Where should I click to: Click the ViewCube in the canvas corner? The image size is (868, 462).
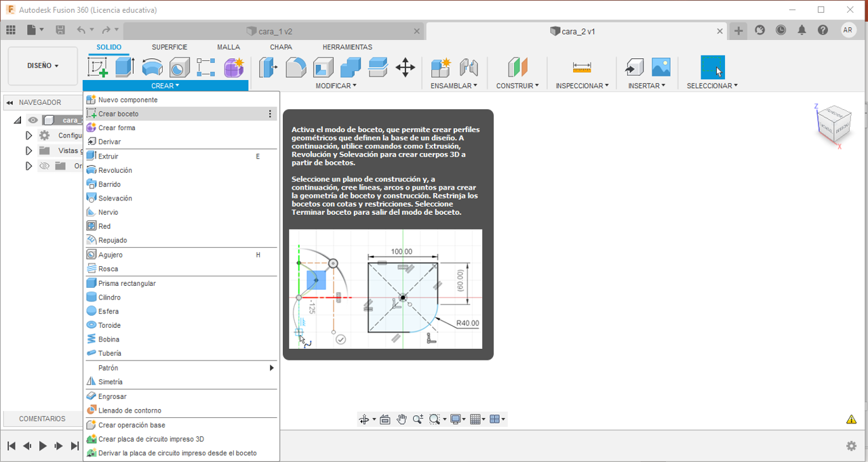pos(833,125)
